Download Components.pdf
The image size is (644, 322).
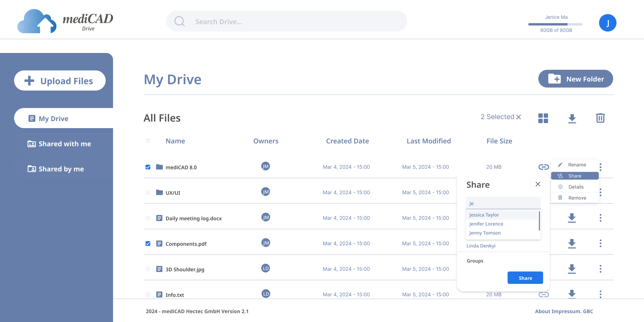(x=572, y=244)
